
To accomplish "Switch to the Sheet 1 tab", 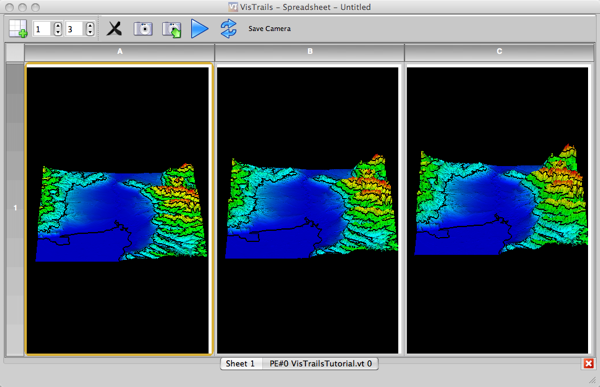I will [240, 364].
